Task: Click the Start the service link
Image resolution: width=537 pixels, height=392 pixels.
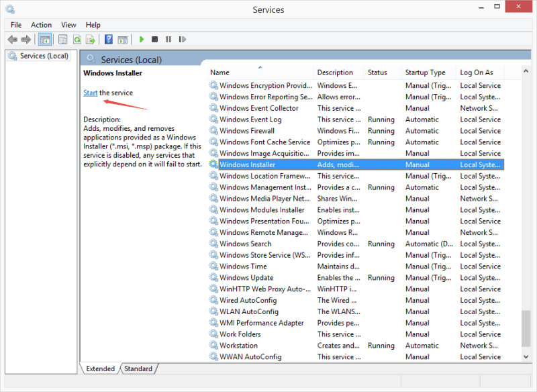Action: (91, 93)
